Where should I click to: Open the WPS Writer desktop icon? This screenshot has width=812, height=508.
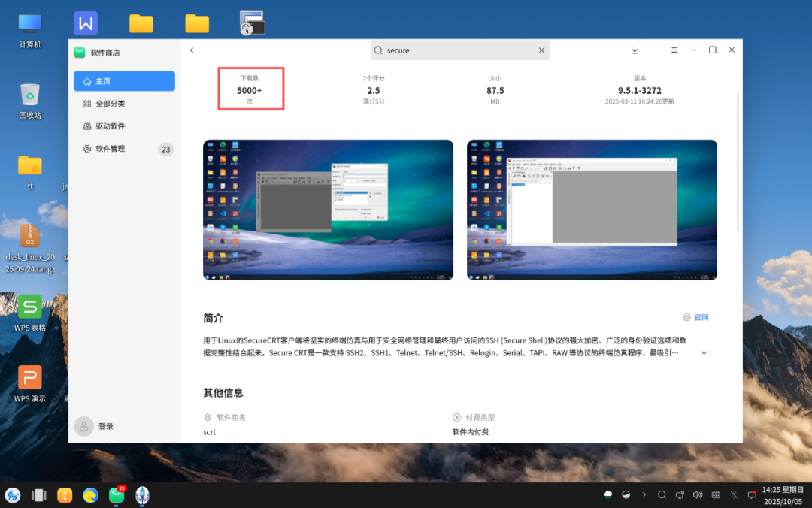pos(86,23)
